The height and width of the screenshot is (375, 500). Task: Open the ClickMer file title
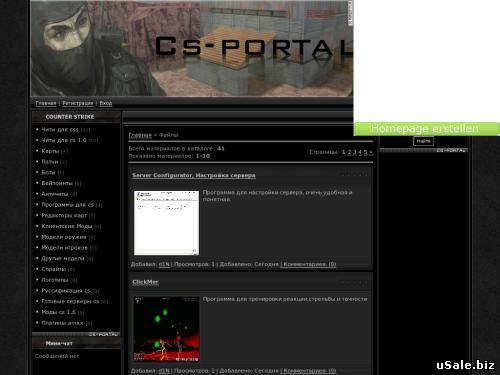(145, 282)
